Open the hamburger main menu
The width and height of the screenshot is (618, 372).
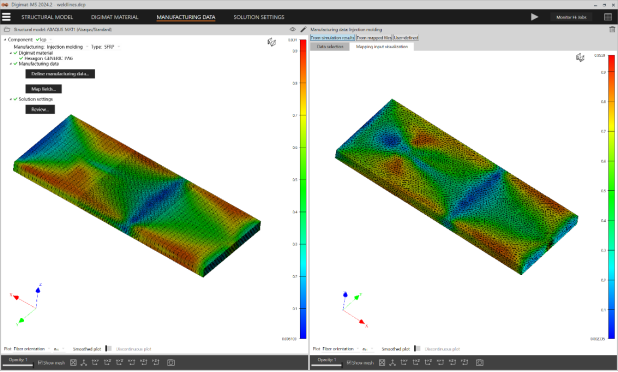(6, 17)
